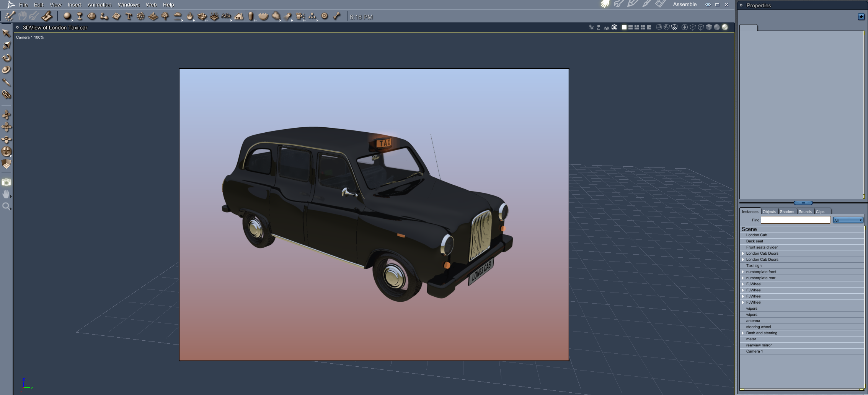Click the camera render icon in sidebar
The width and height of the screenshot is (868, 395).
pos(7,182)
